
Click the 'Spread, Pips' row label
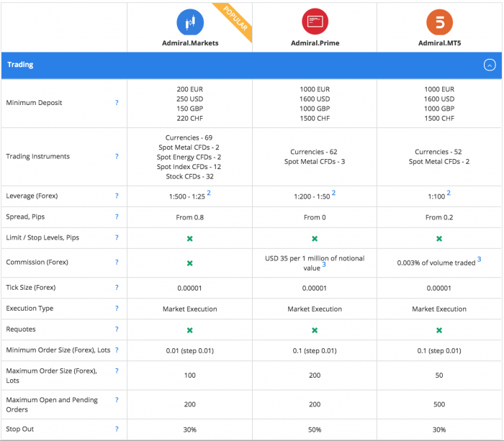25,217
